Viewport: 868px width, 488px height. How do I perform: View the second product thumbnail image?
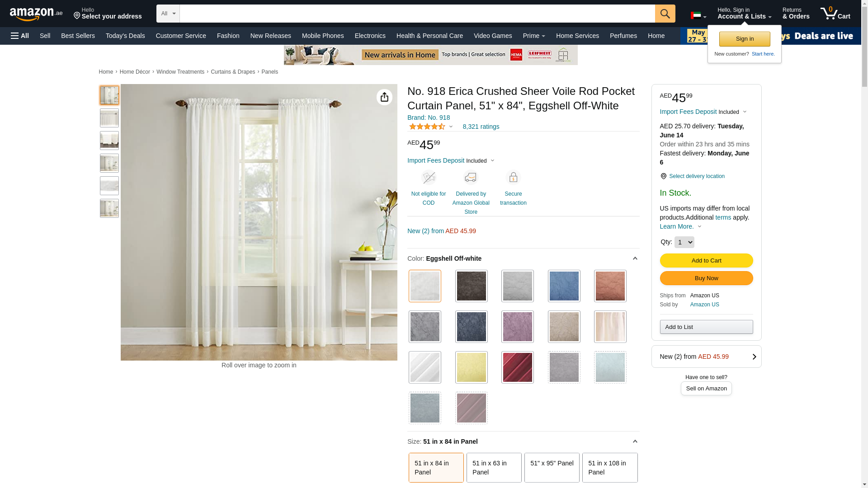(109, 118)
